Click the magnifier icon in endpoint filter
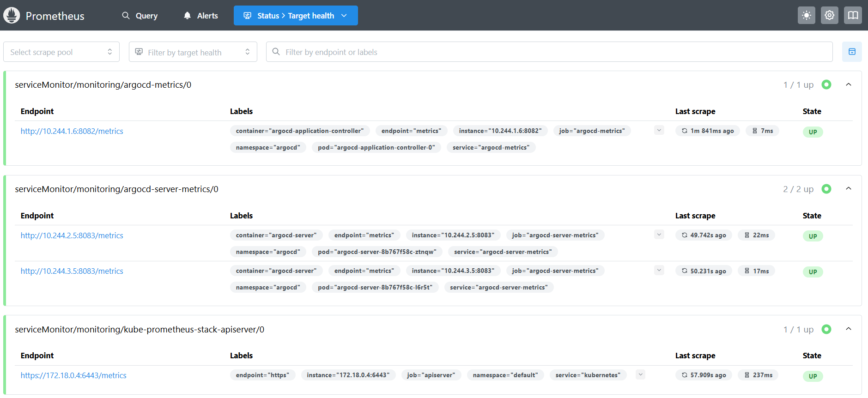The image size is (868, 398). 276,52
